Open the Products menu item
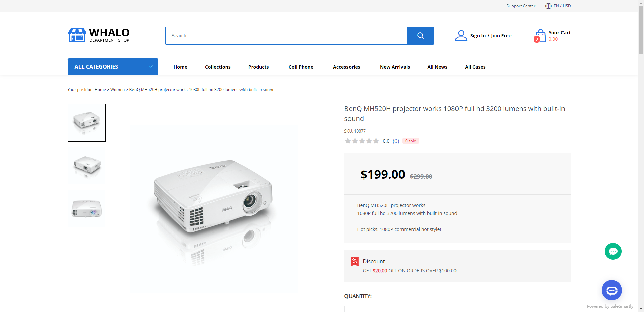The height and width of the screenshot is (312, 644). (x=258, y=67)
